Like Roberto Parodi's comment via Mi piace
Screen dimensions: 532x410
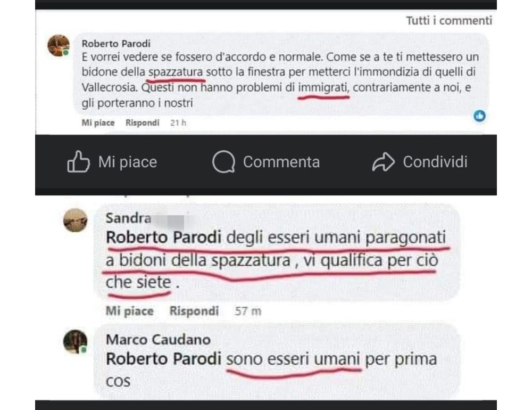point(98,122)
